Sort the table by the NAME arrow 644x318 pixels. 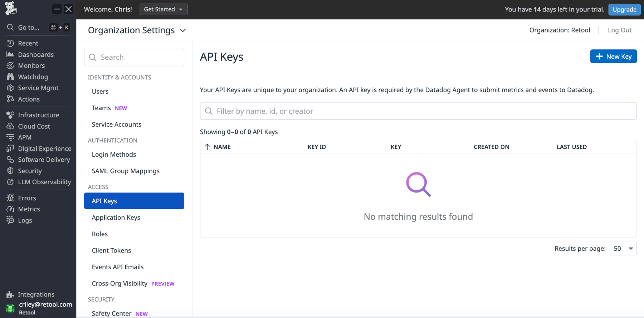207,147
